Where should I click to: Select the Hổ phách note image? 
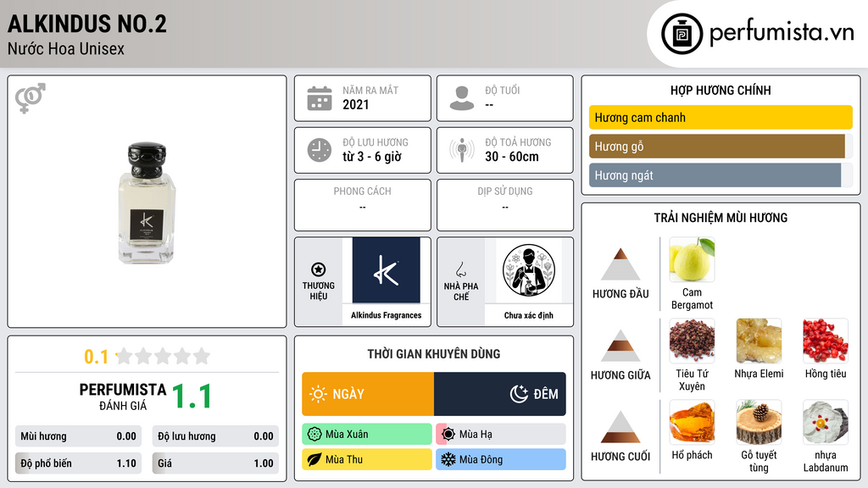(692, 422)
